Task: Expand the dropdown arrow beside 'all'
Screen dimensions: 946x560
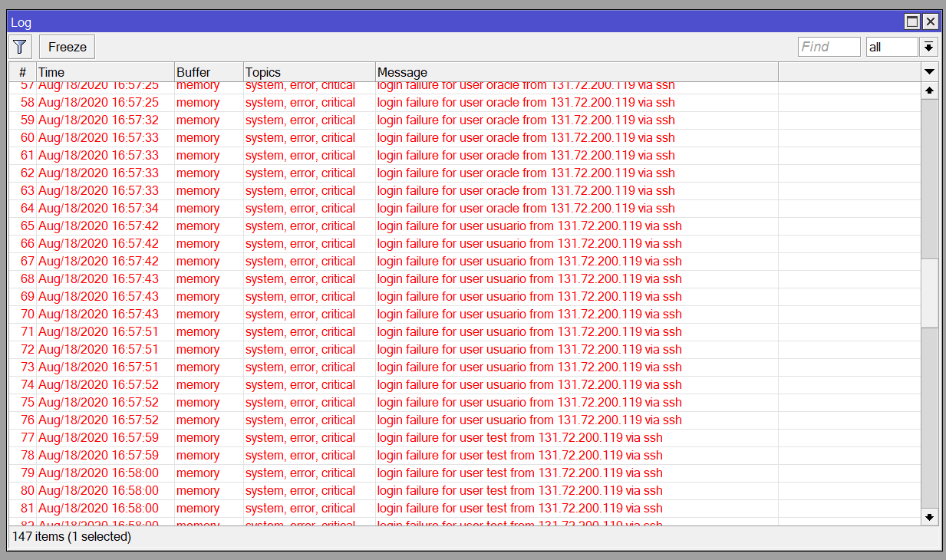Action: [x=929, y=47]
